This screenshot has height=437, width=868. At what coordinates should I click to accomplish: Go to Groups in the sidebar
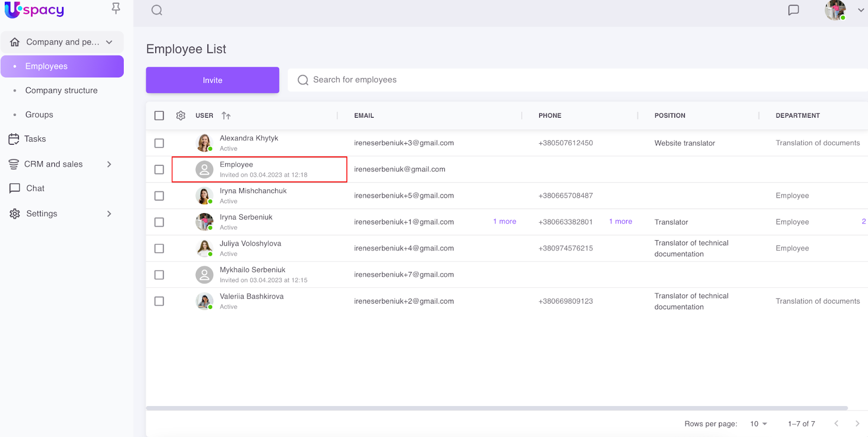click(39, 115)
